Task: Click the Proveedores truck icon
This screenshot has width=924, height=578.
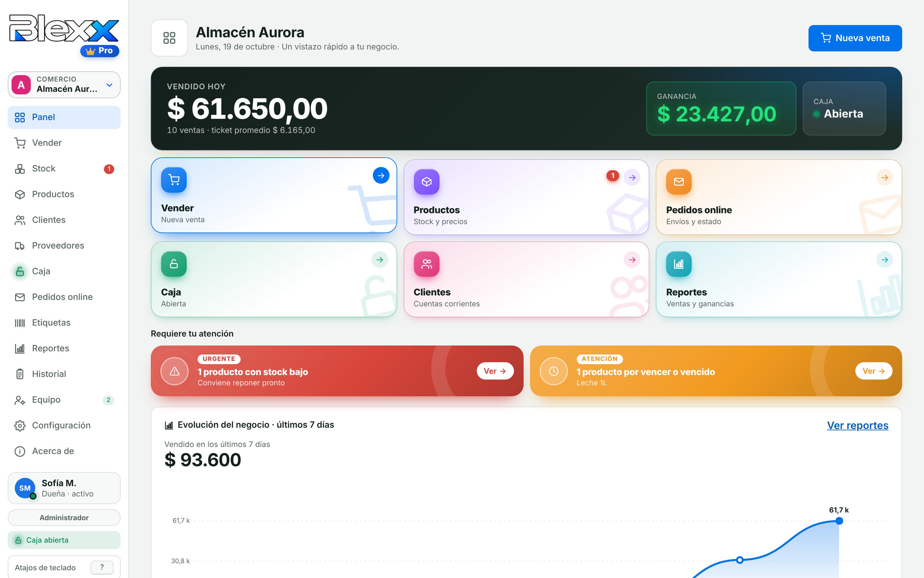Action: [20, 246]
